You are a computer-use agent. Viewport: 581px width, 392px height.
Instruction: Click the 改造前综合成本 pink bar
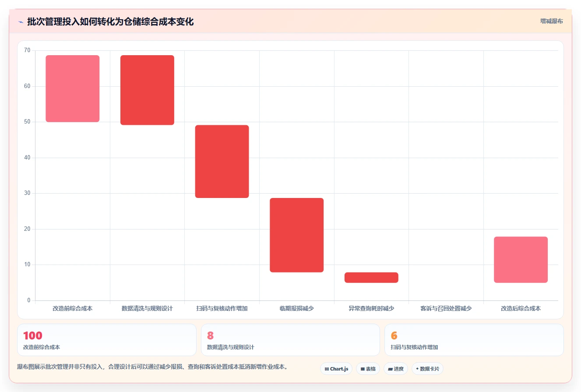pos(73,88)
